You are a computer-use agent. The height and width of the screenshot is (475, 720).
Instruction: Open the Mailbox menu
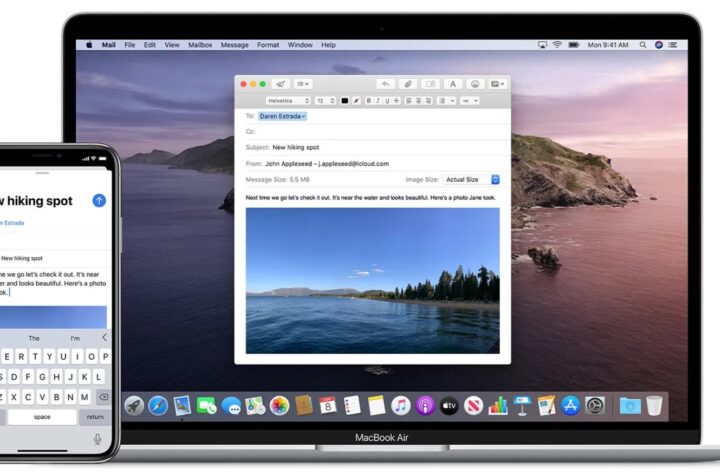(200, 45)
